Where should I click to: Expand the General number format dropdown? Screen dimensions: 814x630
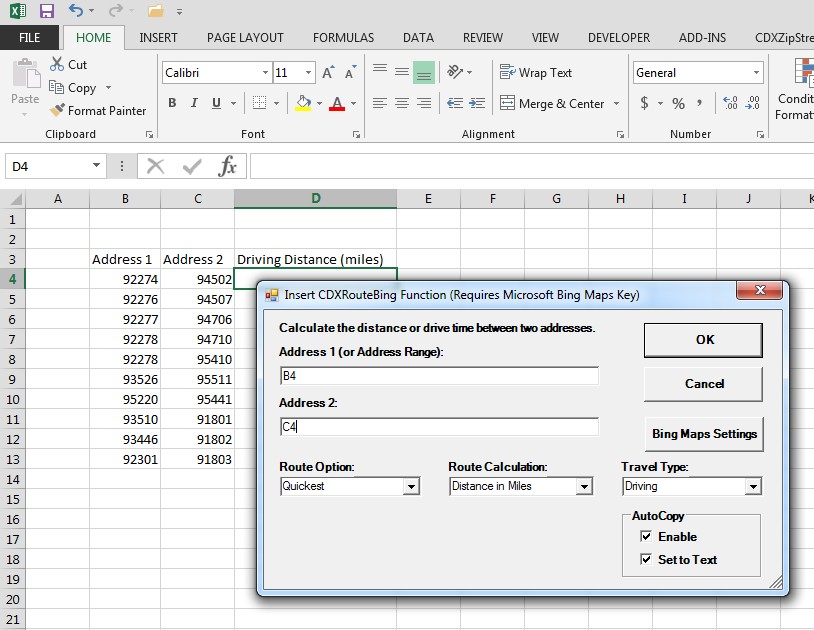[756, 73]
